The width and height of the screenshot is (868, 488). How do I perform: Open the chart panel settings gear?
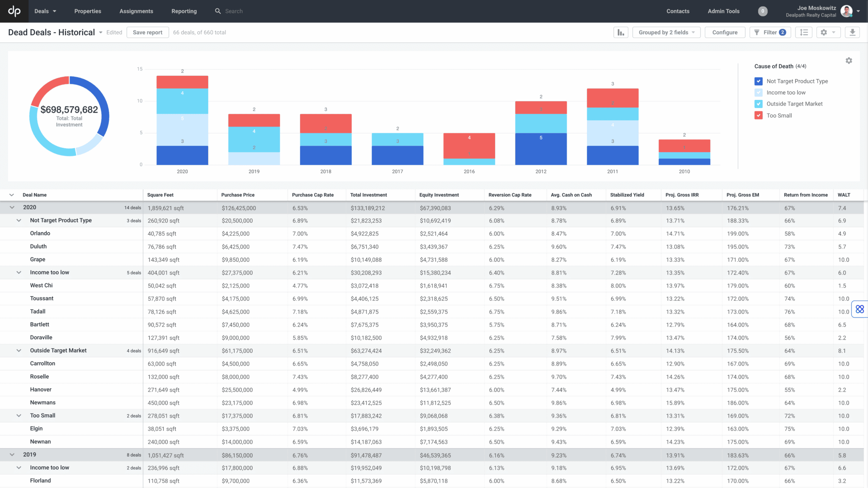pyautogui.click(x=849, y=61)
